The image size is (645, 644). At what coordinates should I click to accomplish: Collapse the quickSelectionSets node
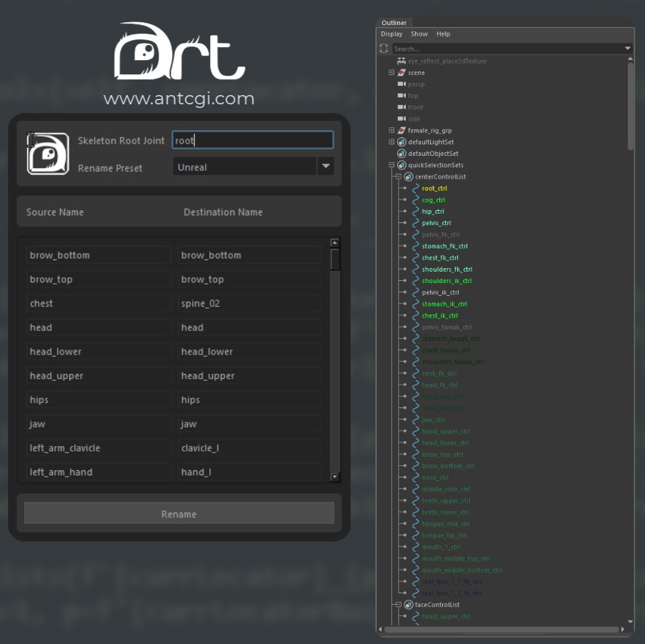coord(391,165)
